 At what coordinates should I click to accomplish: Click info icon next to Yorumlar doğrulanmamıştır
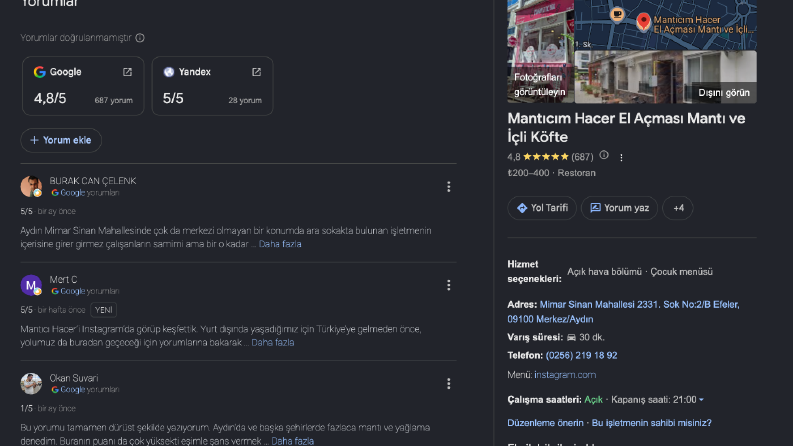coord(140,38)
